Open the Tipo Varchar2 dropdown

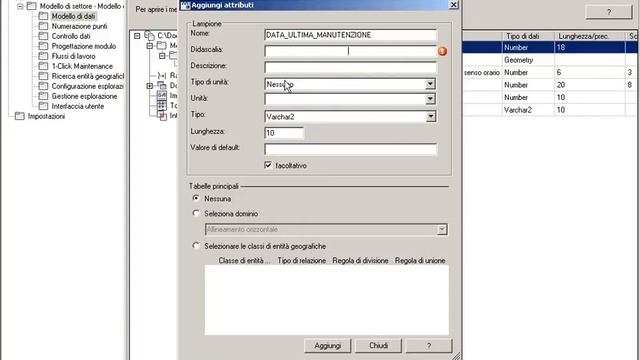tap(430, 117)
